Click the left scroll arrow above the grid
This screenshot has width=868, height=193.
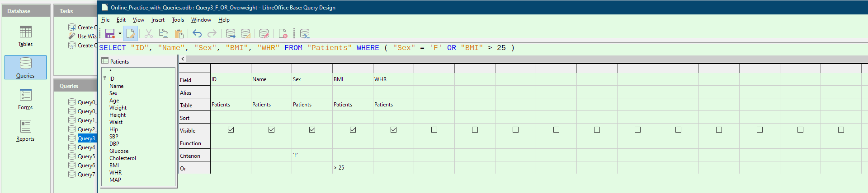pyautogui.click(x=183, y=59)
